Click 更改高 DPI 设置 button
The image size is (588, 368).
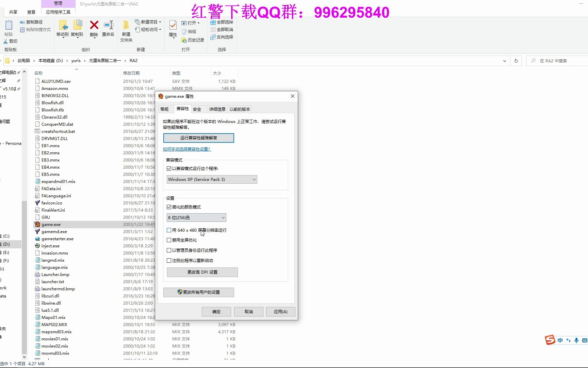202,272
